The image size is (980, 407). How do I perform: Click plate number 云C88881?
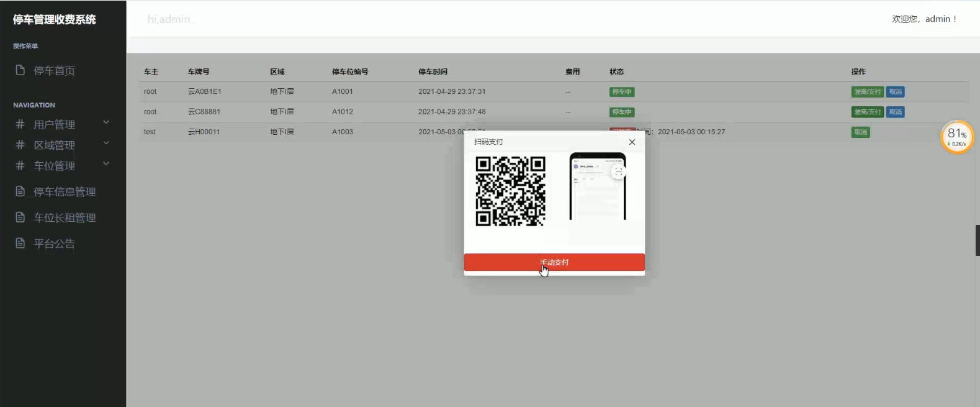click(204, 112)
